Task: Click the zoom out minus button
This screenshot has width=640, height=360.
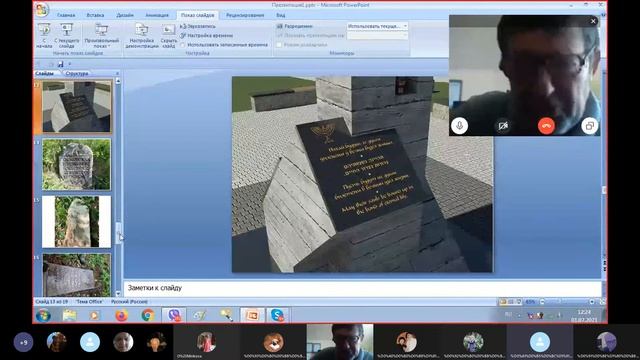Action: (542, 302)
